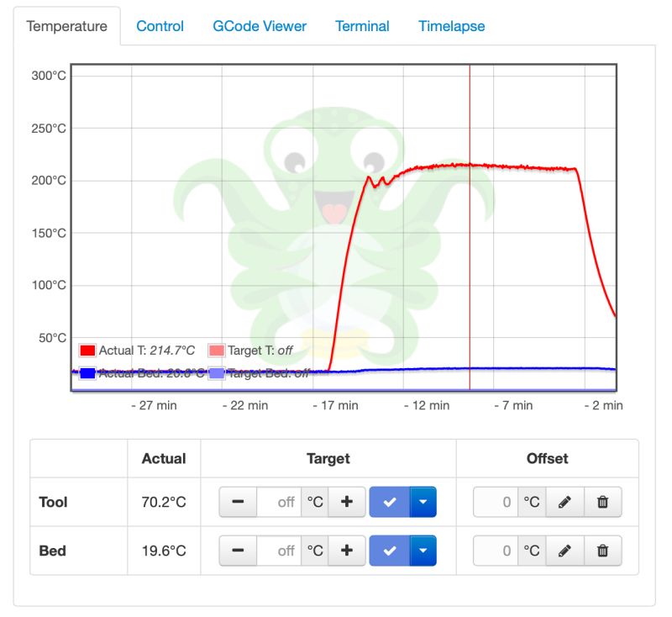The image size is (672, 617).
Task: Open Tool target presets dropdown arrow
Action: point(423,502)
